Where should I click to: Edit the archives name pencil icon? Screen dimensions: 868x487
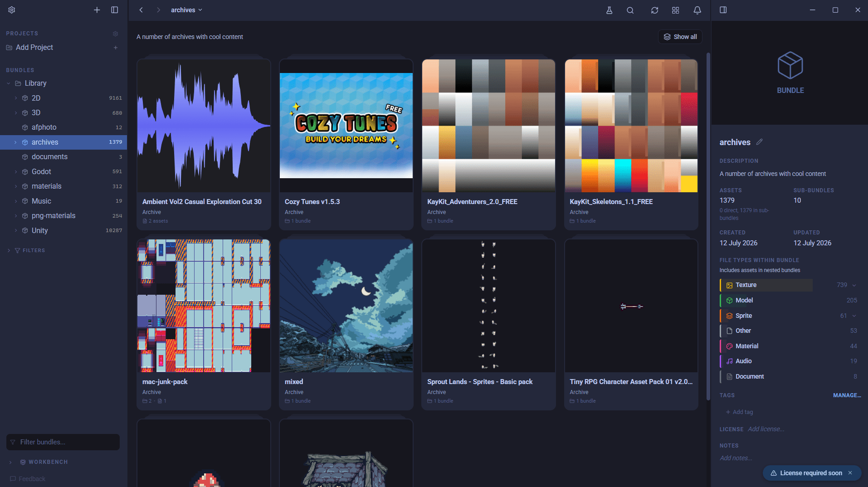click(760, 142)
